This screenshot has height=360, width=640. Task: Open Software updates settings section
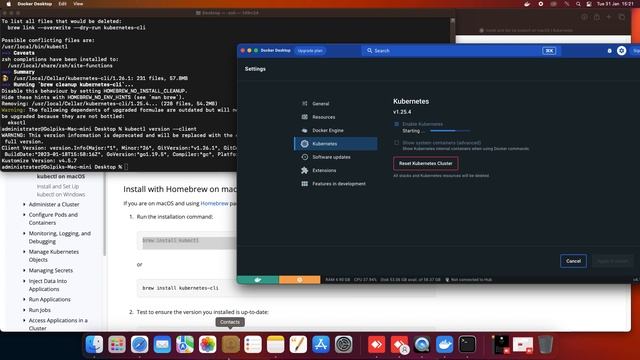pyautogui.click(x=335, y=157)
